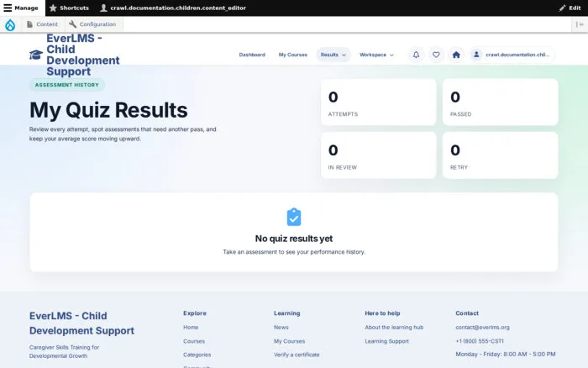Screen dimensions: 588x368
Task: Toggle the toolbar orientation icon
Action: click(x=580, y=24)
